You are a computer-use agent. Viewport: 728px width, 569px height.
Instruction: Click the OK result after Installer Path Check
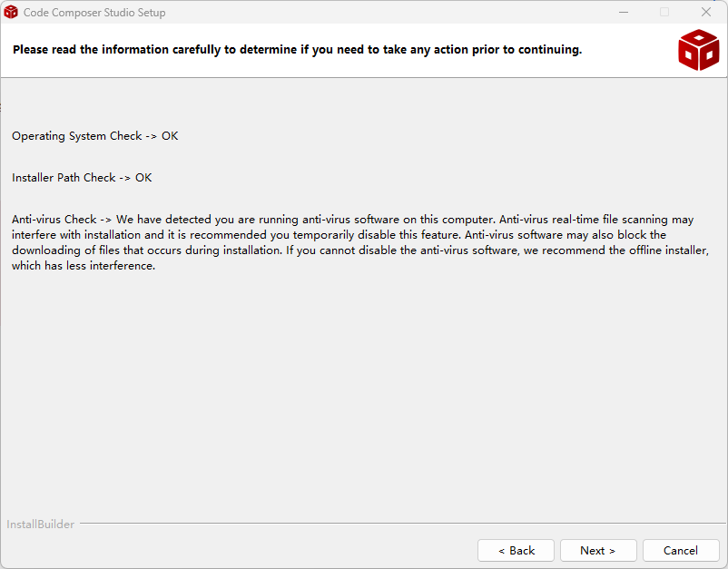click(143, 178)
